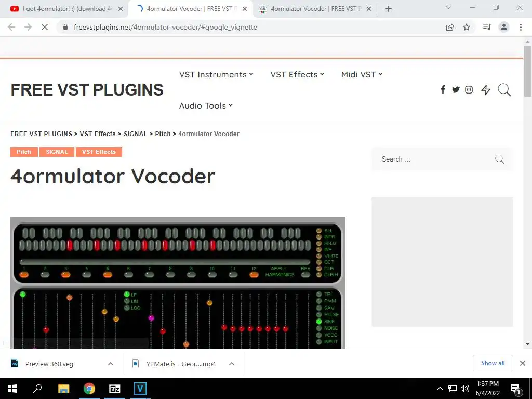Open the network icon in system tray
Viewport: 532px width, 399px height.
click(x=453, y=389)
